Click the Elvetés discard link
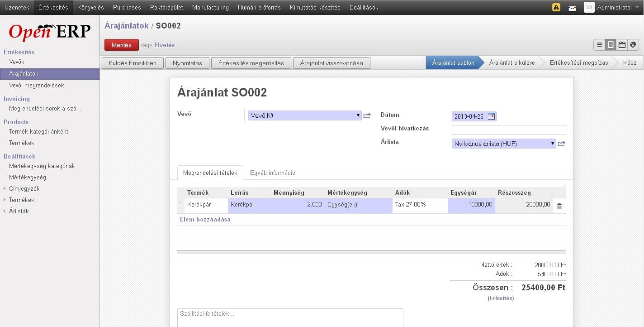The width and height of the screenshot is (644, 327). coord(164,45)
